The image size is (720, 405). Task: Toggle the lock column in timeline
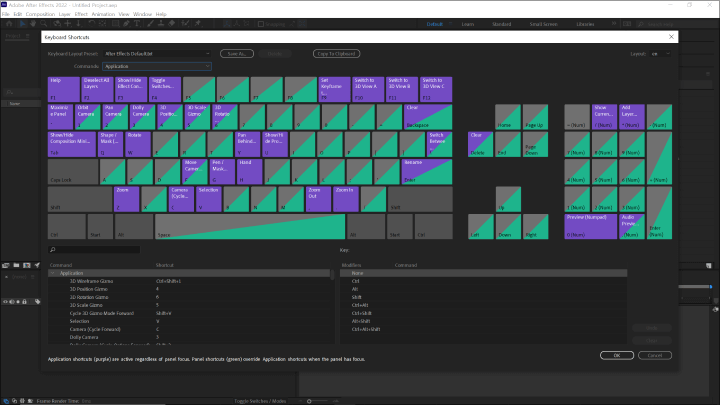click(x=24, y=302)
